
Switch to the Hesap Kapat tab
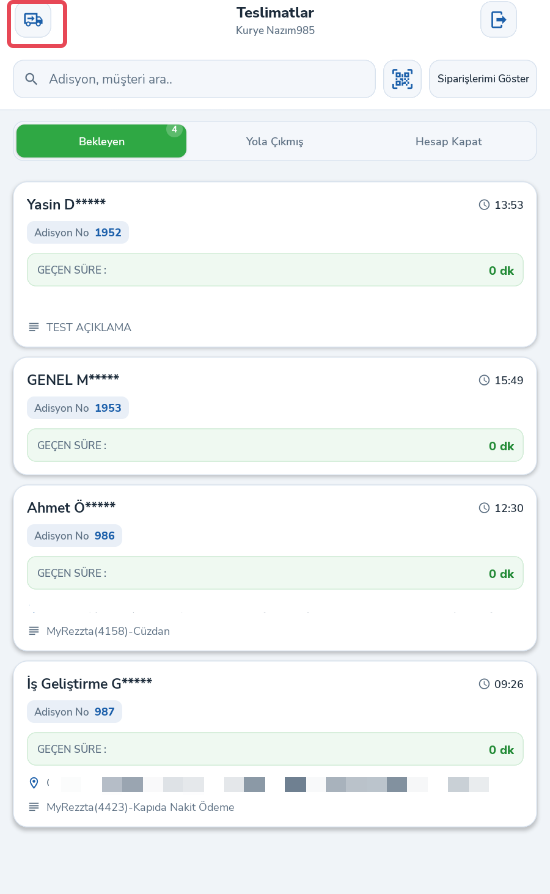pos(449,141)
